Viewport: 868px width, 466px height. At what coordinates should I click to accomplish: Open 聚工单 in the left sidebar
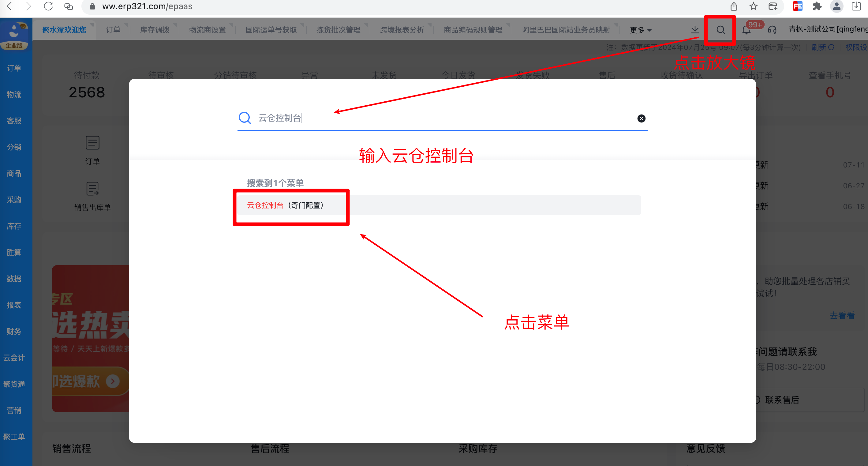point(14,436)
